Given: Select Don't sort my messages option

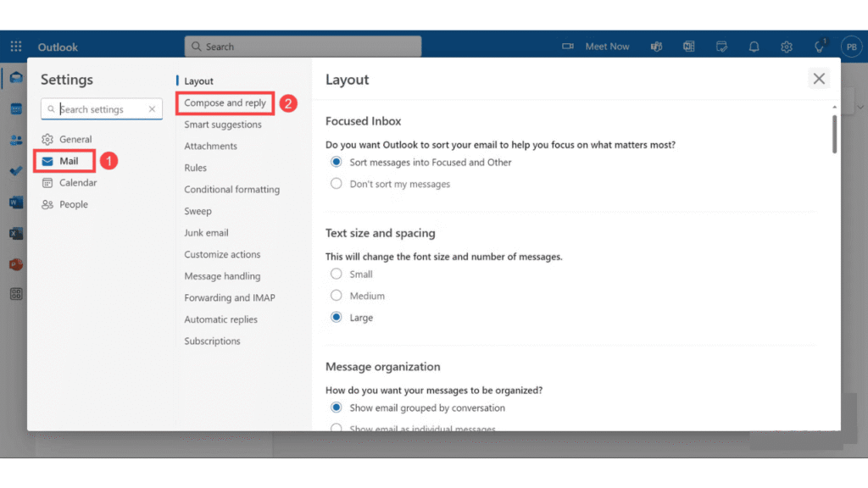Looking at the screenshot, I should tap(336, 184).
